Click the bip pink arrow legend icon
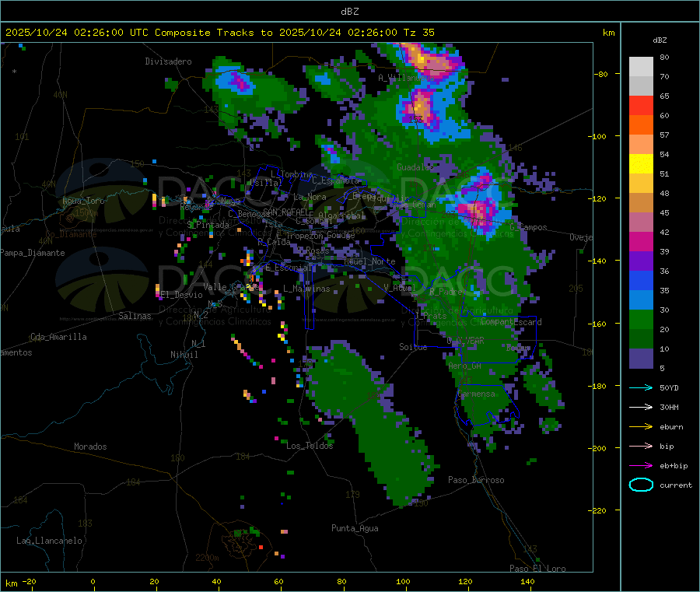Screen dimensions: 700x592 641,446
